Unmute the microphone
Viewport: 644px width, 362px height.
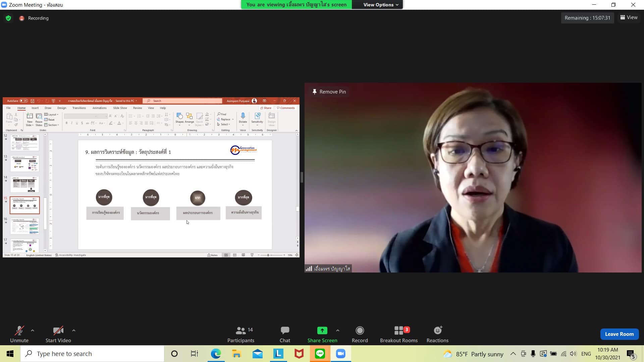[19, 330]
